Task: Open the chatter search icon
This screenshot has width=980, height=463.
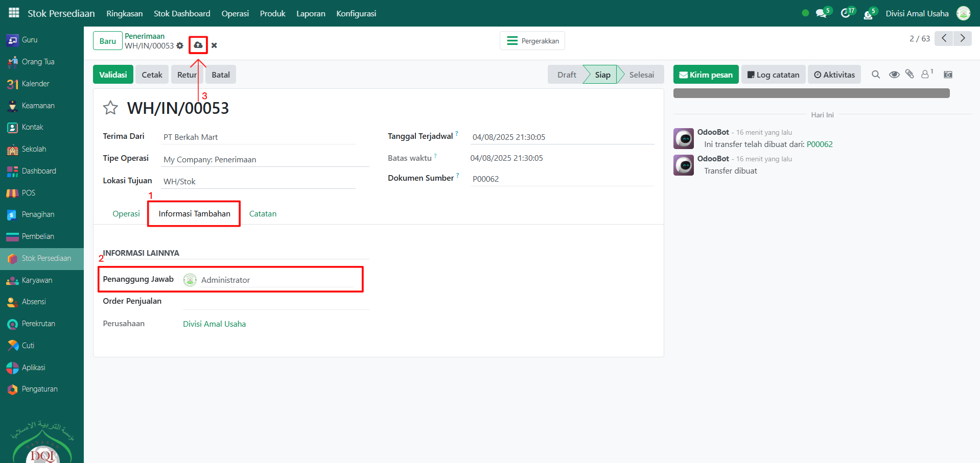Action: point(876,75)
